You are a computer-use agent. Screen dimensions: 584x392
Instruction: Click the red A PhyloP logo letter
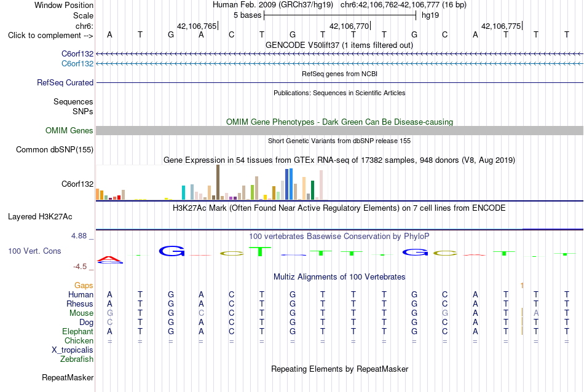[x=109, y=258]
